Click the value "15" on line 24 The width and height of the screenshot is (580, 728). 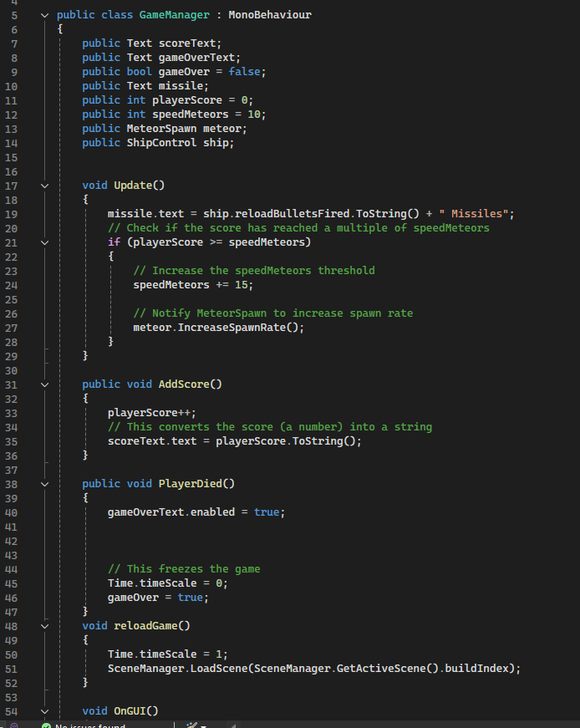point(241,285)
